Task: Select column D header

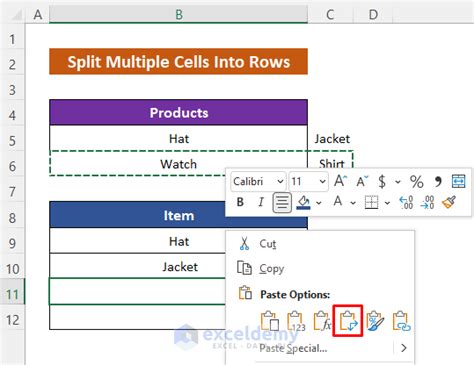Action: coord(373,14)
